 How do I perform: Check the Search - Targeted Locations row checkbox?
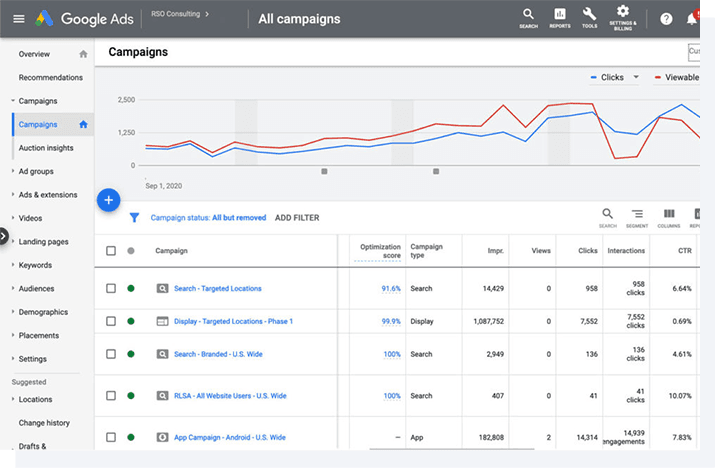(x=111, y=288)
